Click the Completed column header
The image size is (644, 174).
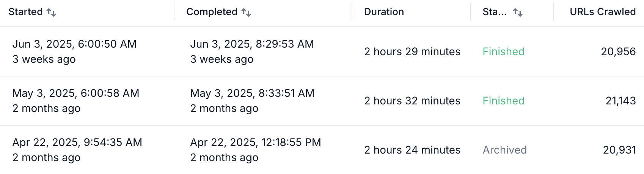(x=212, y=12)
